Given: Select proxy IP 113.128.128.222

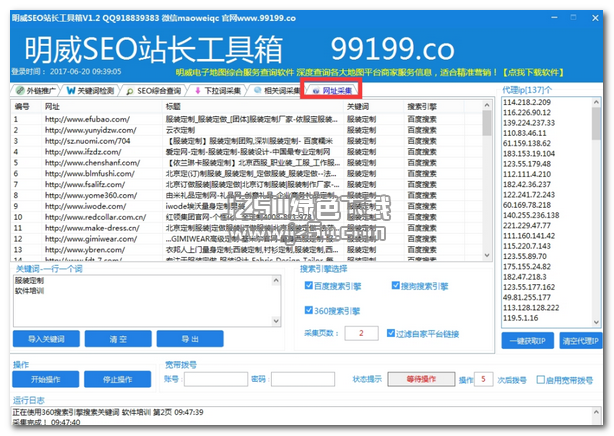Looking at the screenshot, I should coord(531,308).
